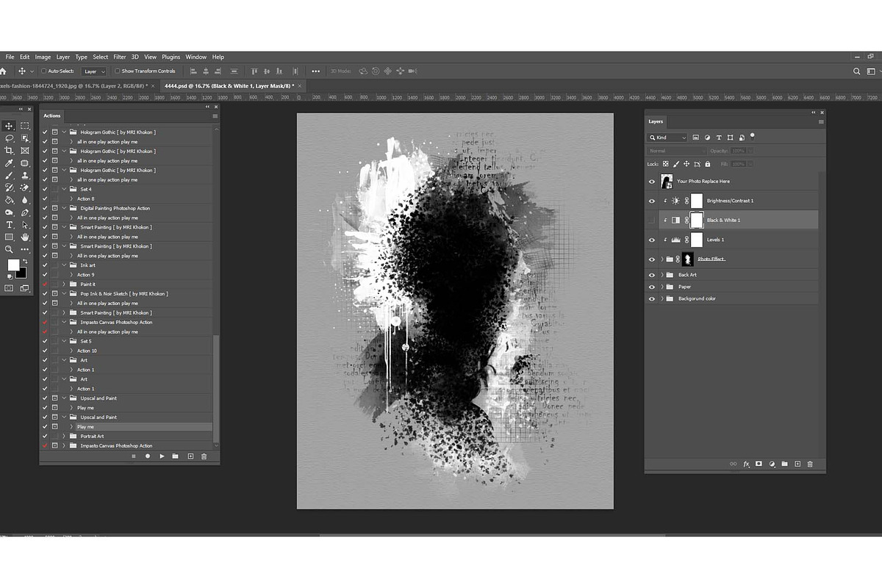
Task: Select the Lasso tool
Action: (10, 138)
